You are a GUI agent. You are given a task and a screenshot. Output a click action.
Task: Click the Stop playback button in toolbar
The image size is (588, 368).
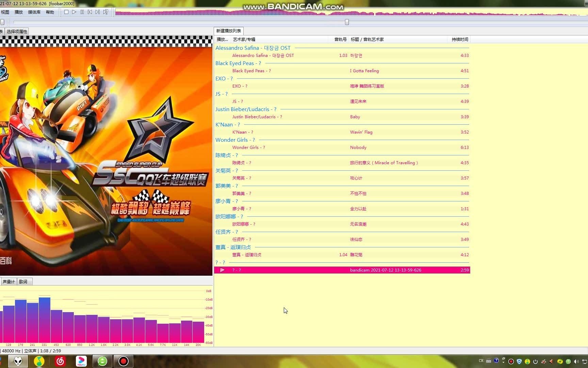coord(66,12)
